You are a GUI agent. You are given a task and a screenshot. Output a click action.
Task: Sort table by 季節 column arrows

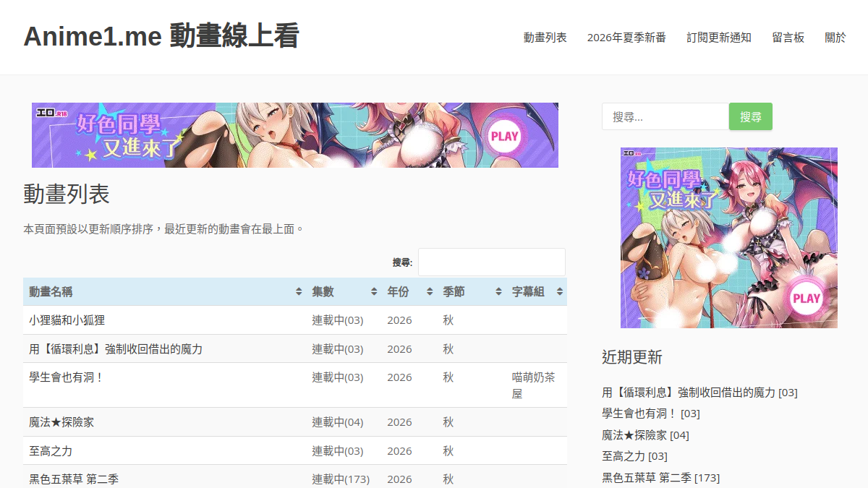[498, 292]
